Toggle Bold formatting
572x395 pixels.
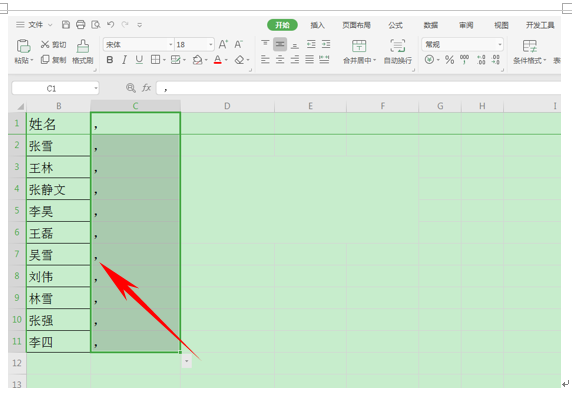110,60
